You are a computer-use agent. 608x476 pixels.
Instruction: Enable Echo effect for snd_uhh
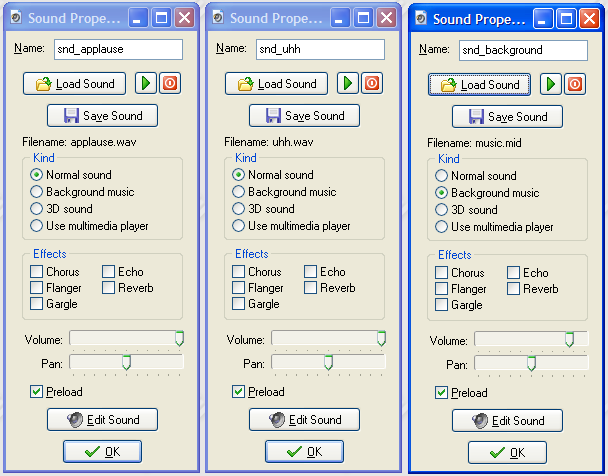point(311,272)
